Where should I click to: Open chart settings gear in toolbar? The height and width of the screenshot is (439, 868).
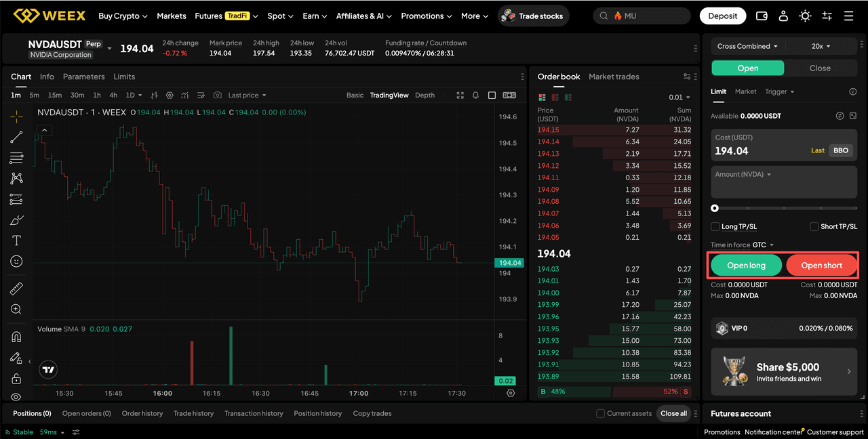click(x=170, y=96)
